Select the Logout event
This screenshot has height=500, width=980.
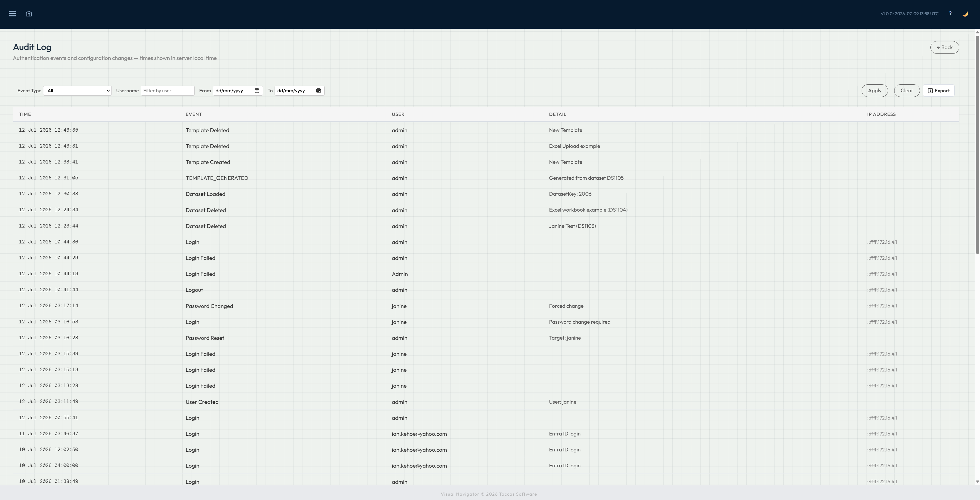click(x=194, y=290)
